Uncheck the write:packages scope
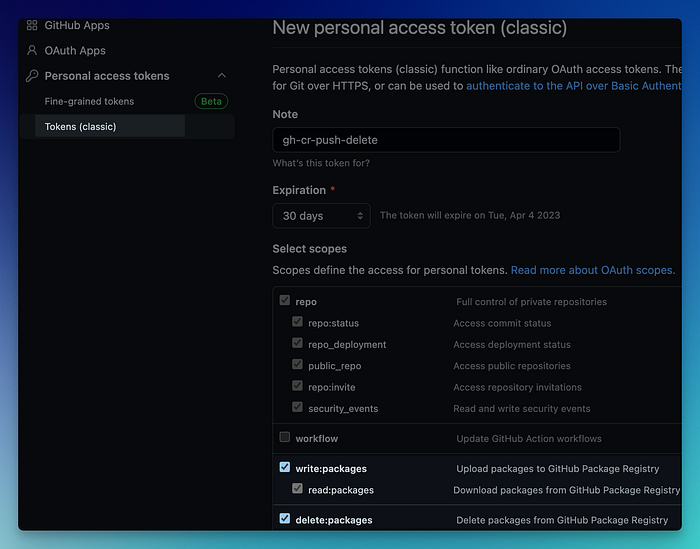700x549 pixels. (x=285, y=467)
